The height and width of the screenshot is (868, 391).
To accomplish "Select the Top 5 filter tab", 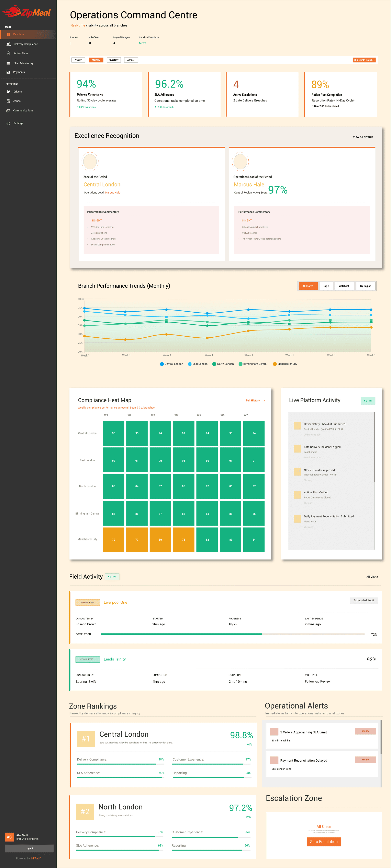I will tap(326, 286).
